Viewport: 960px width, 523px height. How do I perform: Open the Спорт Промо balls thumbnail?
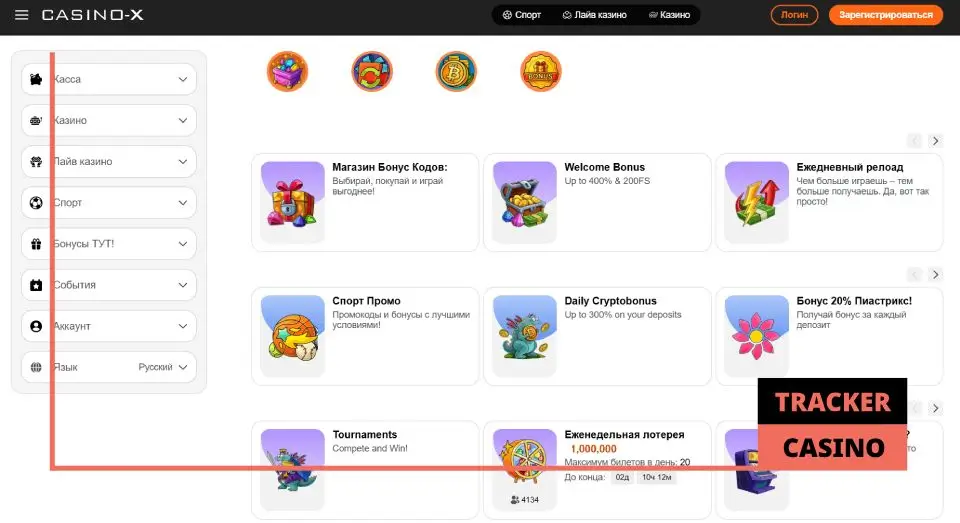click(293, 336)
